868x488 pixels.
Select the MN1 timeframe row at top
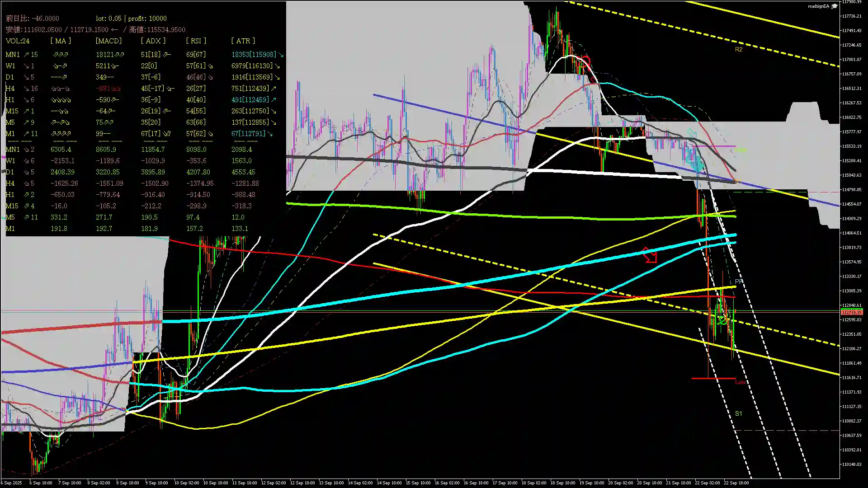12,55
